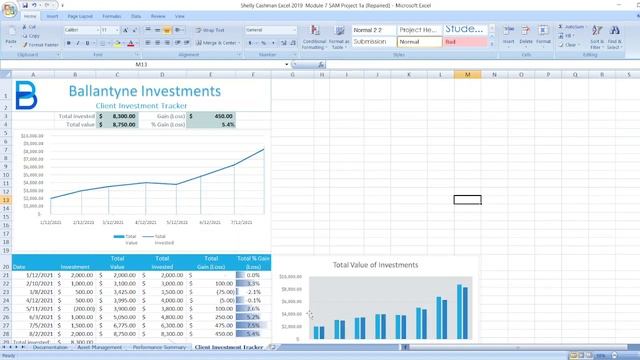
Task: Align cell text to the right
Action: pos(167,43)
